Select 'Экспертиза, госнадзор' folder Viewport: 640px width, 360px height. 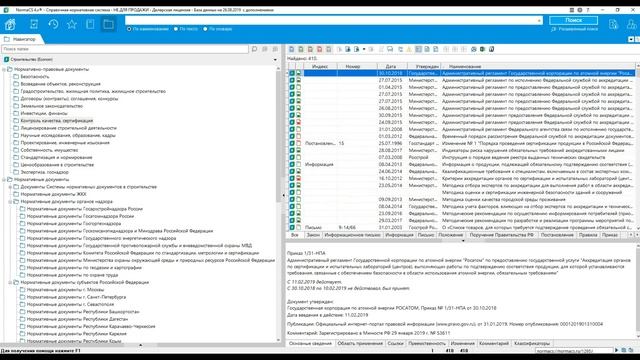click(44, 172)
